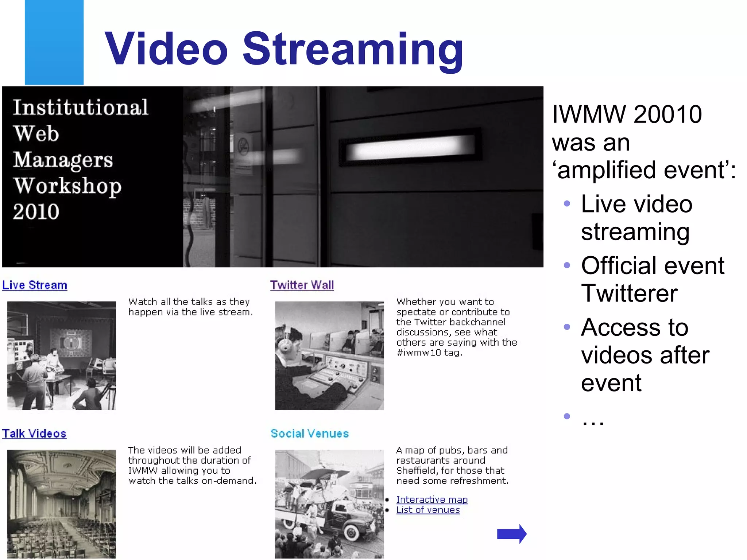Click the Official event Twitterer bullet
This screenshot has width=747, height=560.
[x=652, y=279]
